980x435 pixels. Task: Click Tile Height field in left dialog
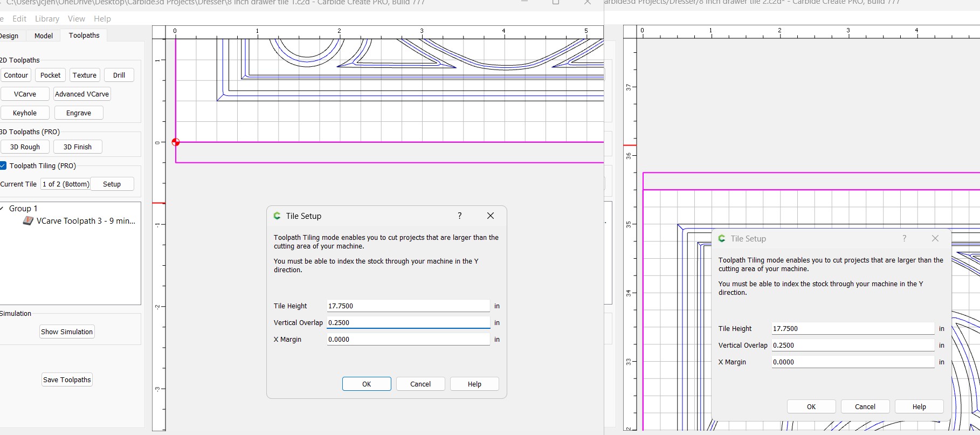(408, 306)
